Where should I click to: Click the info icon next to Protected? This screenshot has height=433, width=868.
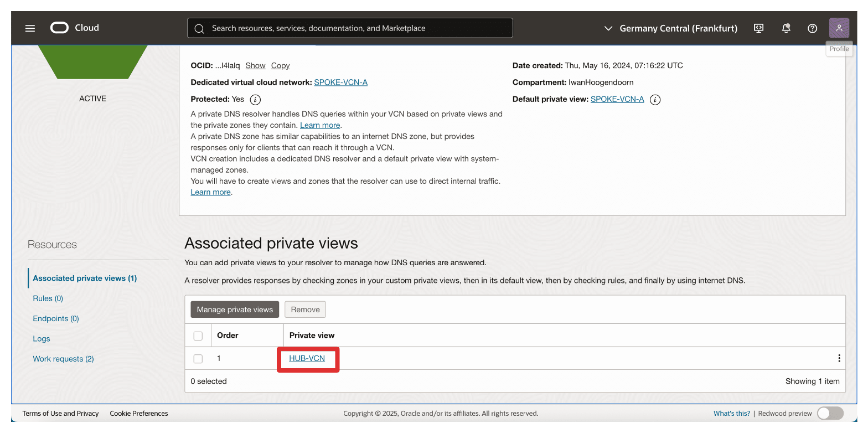(x=255, y=100)
